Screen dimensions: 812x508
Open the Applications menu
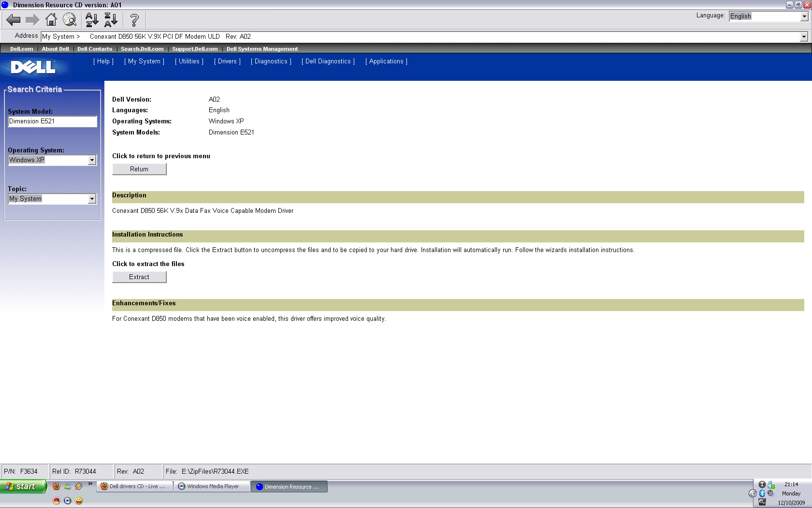point(386,61)
